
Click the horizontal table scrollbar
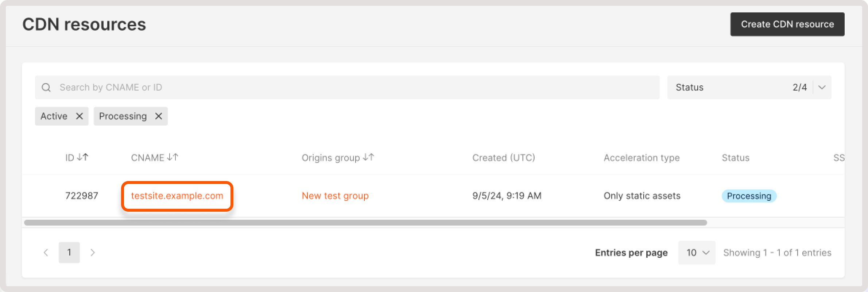pyautogui.click(x=365, y=222)
